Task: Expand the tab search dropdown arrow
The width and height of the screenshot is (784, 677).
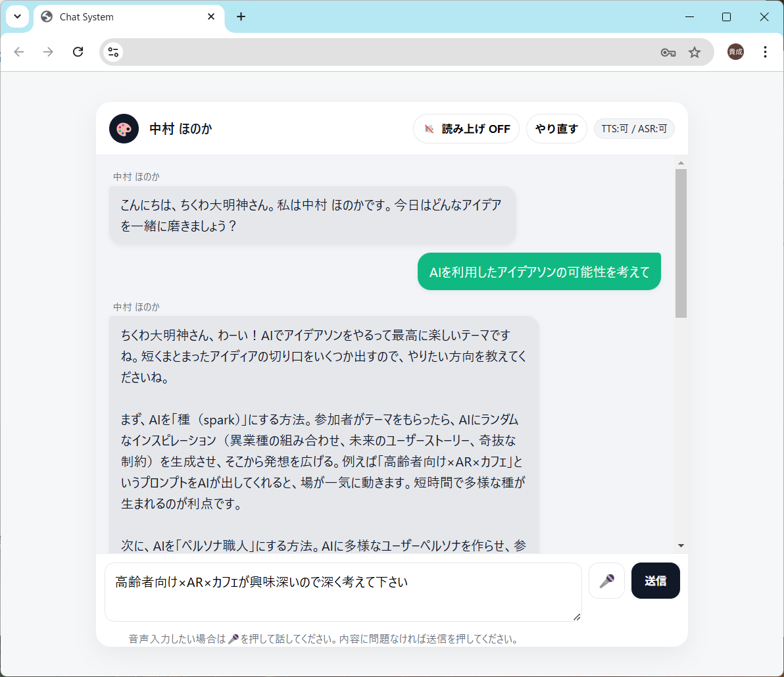Action: (x=18, y=17)
